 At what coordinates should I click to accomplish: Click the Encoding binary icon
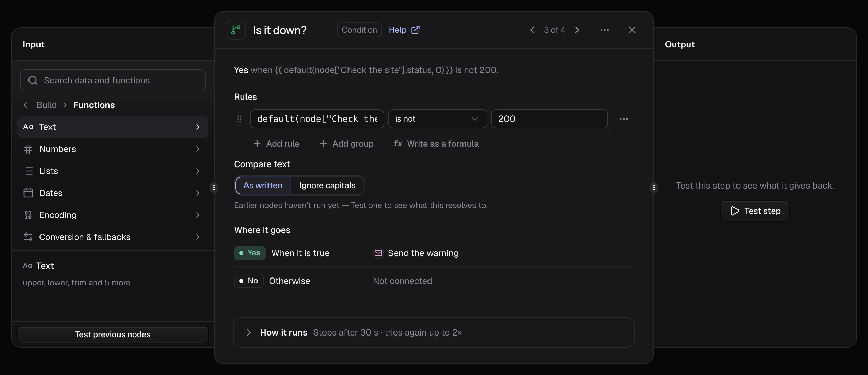(28, 215)
